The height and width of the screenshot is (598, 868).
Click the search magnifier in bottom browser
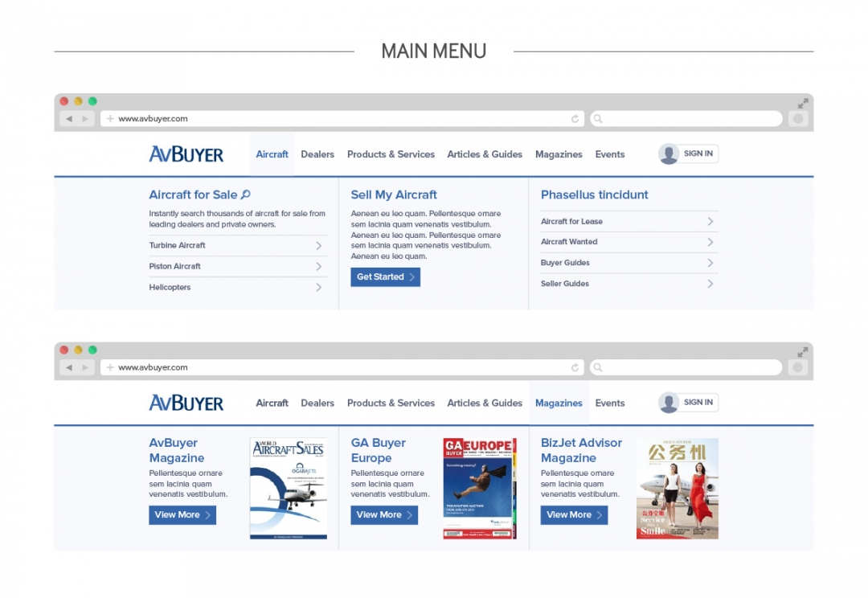[598, 367]
